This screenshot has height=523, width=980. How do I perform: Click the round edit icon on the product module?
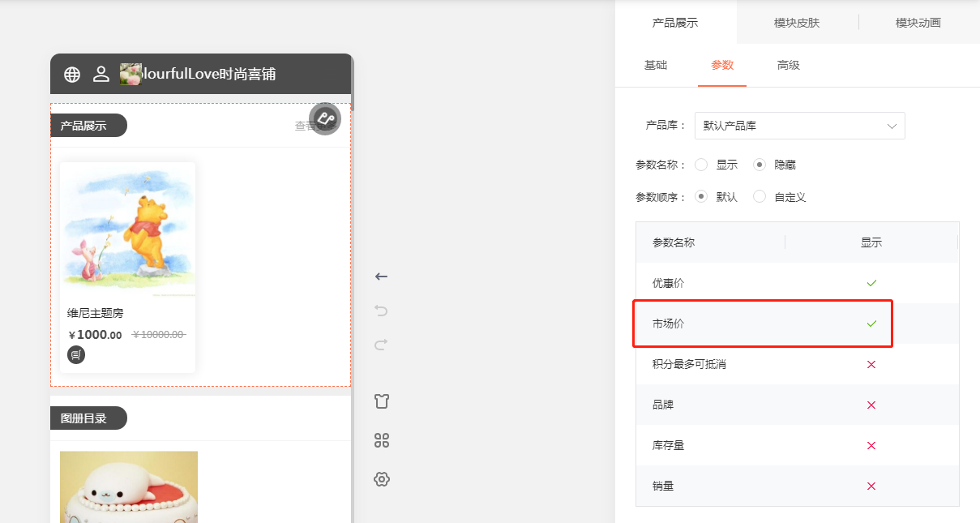tap(325, 119)
